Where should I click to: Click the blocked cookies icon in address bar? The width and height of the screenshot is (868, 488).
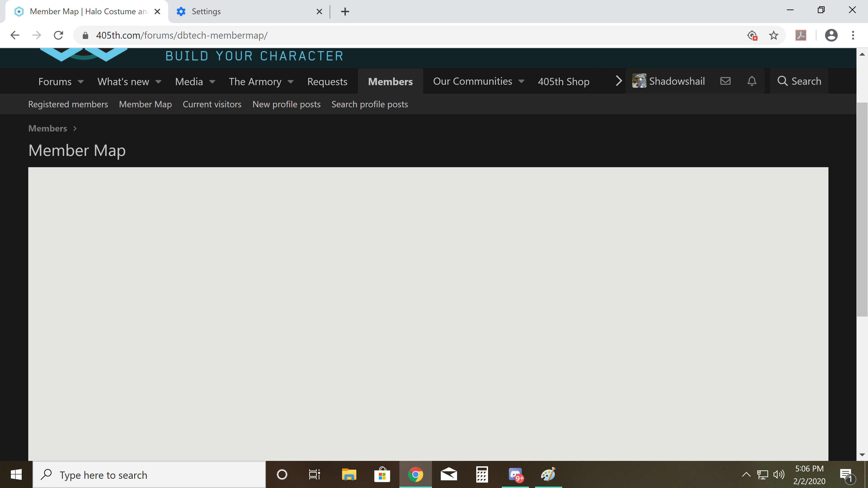[x=752, y=35]
